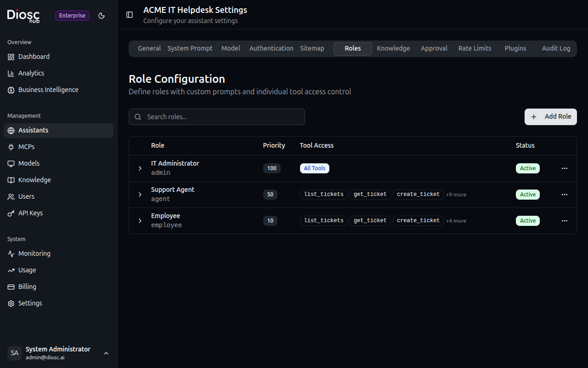
Task: Open API Keys via the key icon
Action: [11, 213]
